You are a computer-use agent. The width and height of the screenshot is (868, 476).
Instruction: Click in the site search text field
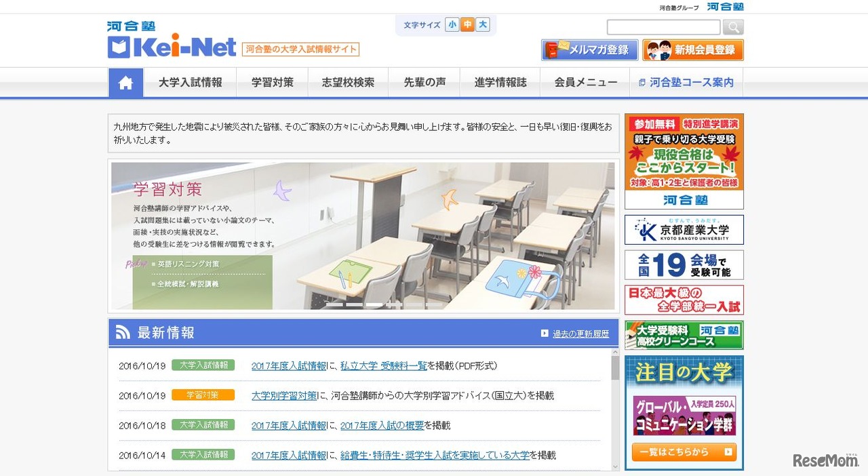(x=663, y=27)
